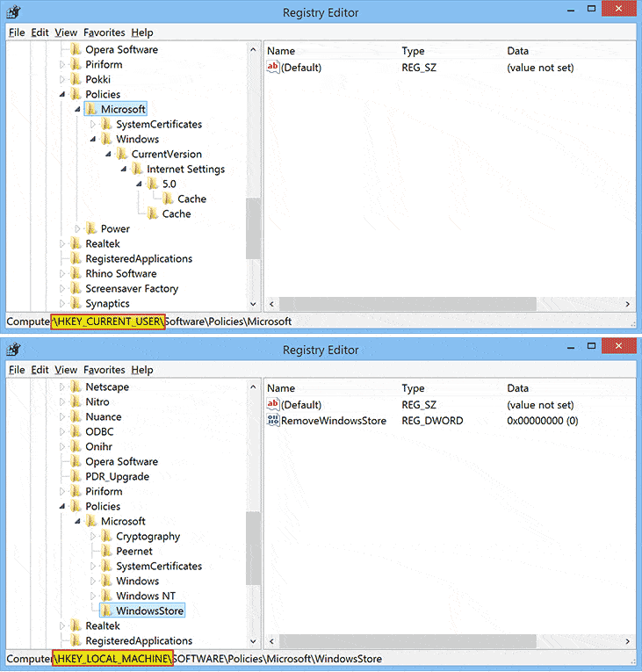Screen dimensions: 642x672
Task: Click the Screensaver Factory folder icon
Action: pyautogui.click(x=76, y=289)
